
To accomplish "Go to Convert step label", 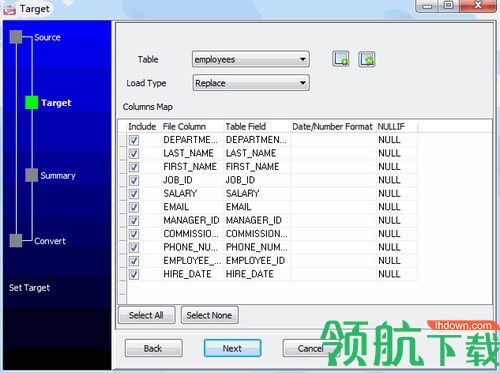I will tap(50, 241).
